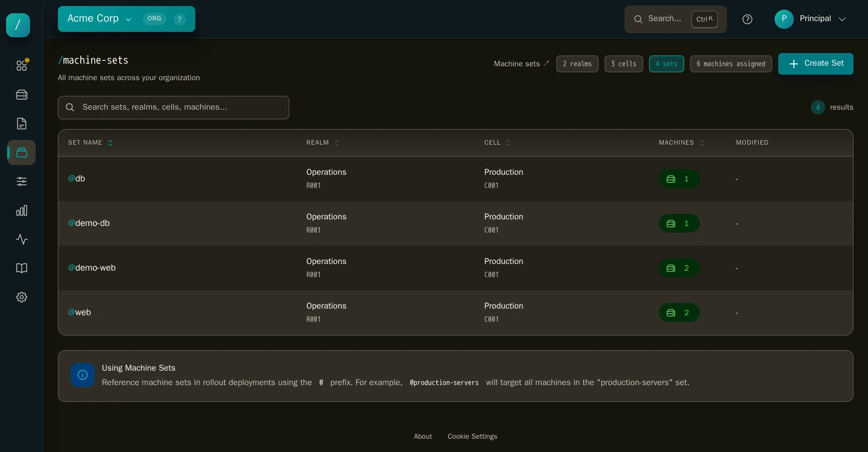
Task: Open the book documentation icon in sidebar
Action: (22, 268)
